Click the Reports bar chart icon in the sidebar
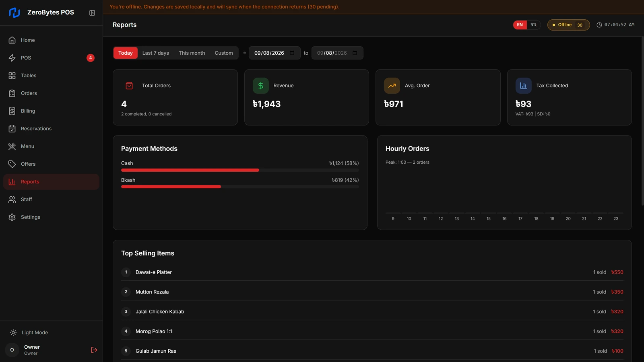 click(x=12, y=182)
